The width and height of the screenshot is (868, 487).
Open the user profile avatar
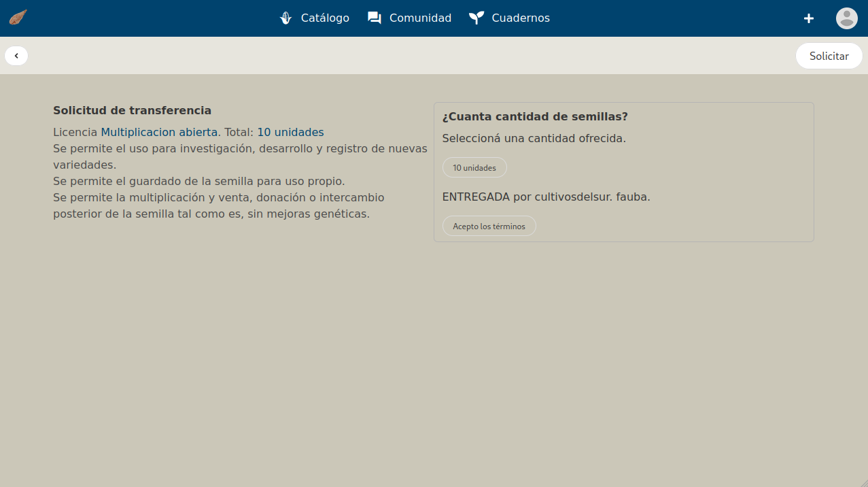click(847, 18)
